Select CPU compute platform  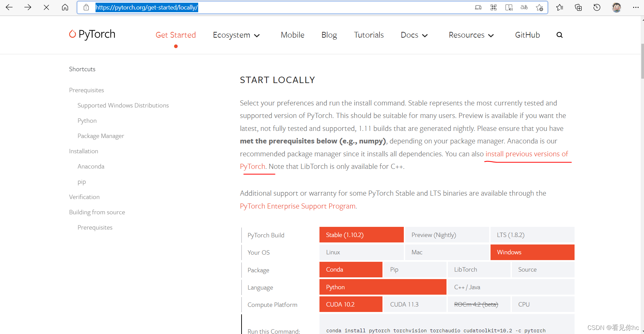tap(543, 304)
